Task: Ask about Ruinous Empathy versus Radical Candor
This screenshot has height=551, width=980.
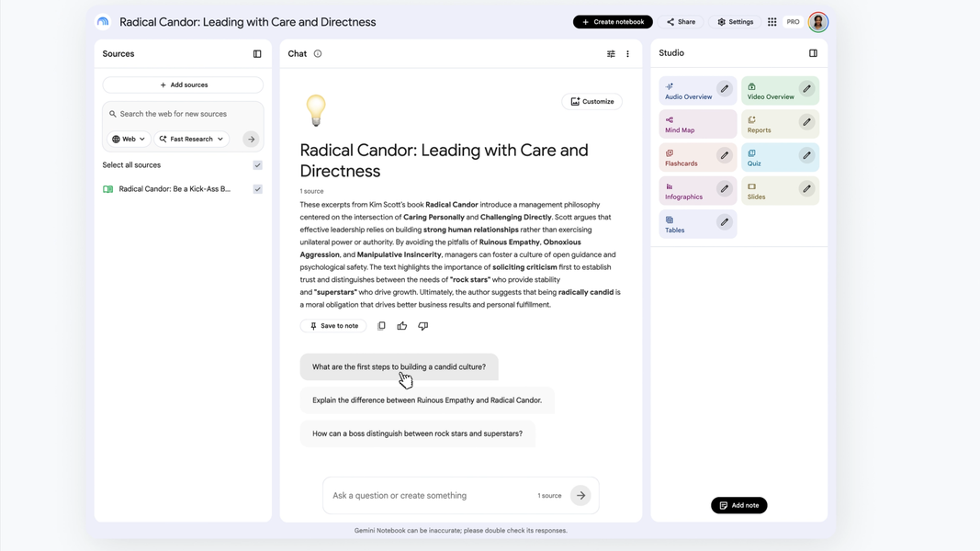Action: coord(427,400)
